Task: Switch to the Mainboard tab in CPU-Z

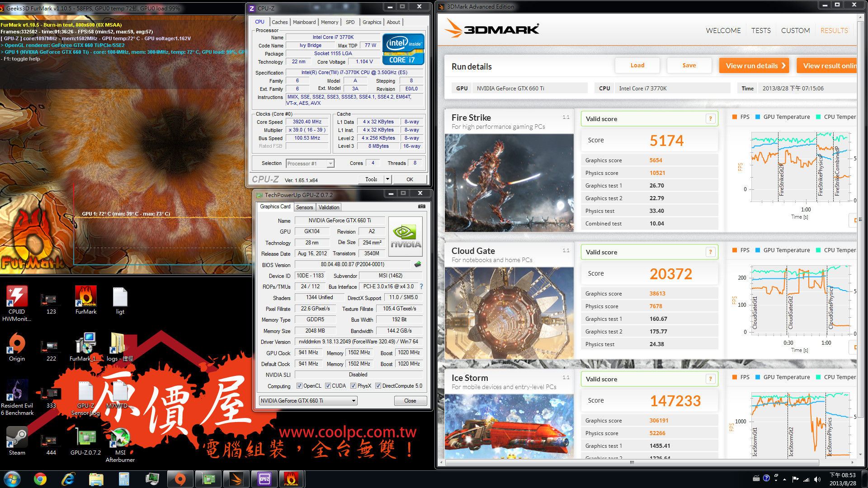Action: coord(304,22)
